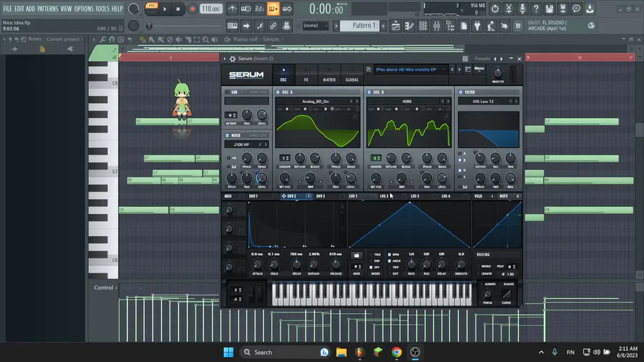
Task: Toggle typing keyboard to piano icon
Action: click(x=232, y=26)
